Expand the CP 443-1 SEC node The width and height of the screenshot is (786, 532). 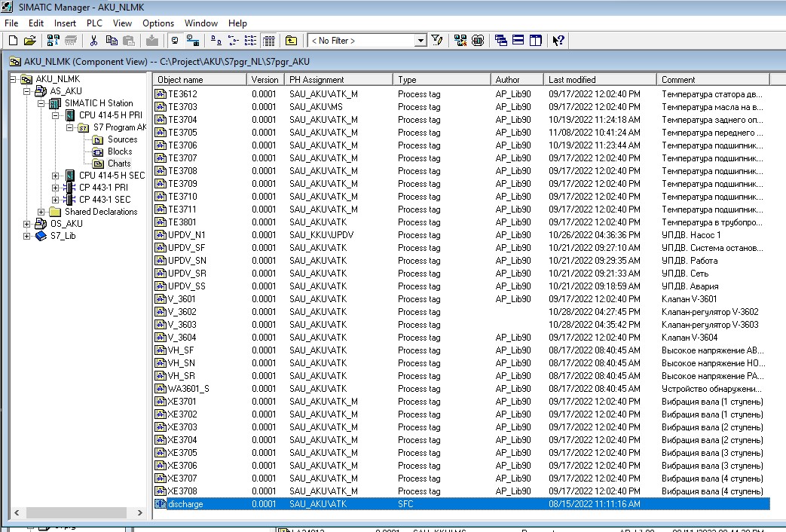point(56,200)
